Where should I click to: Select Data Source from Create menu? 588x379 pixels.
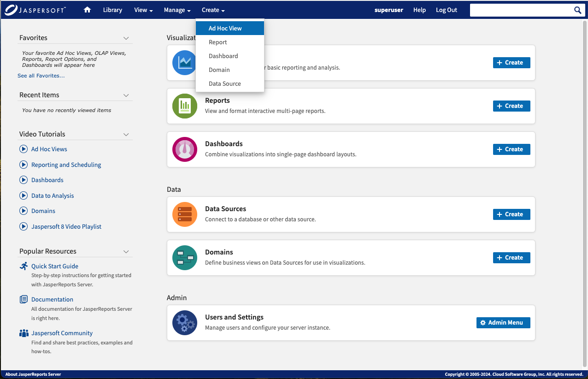coord(230,83)
